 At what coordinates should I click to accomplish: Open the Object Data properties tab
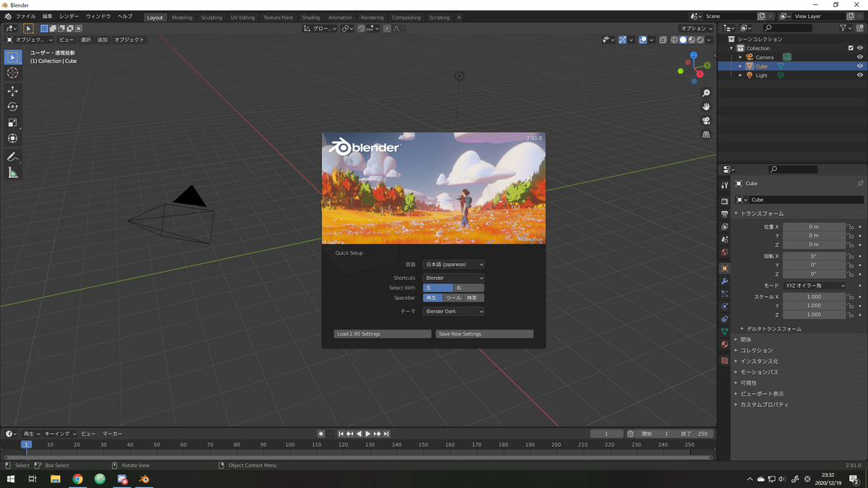(x=724, y=332)
